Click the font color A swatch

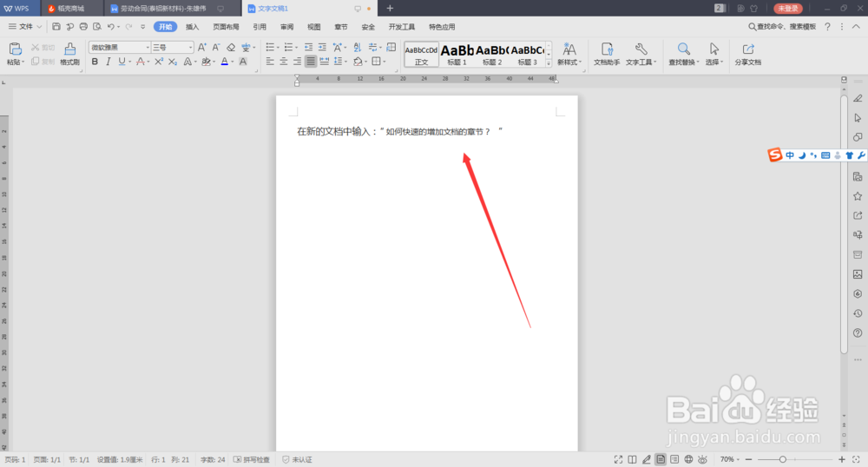[x=224, y=62]
